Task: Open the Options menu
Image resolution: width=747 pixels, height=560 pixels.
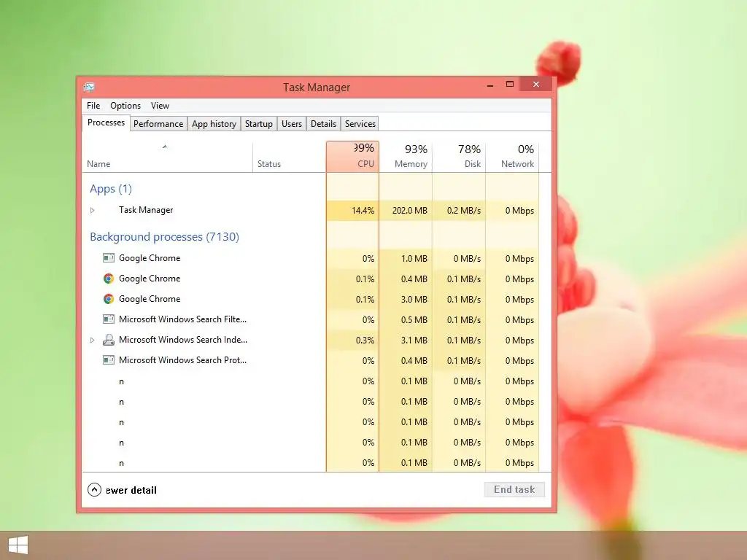Action: [125, 106]
